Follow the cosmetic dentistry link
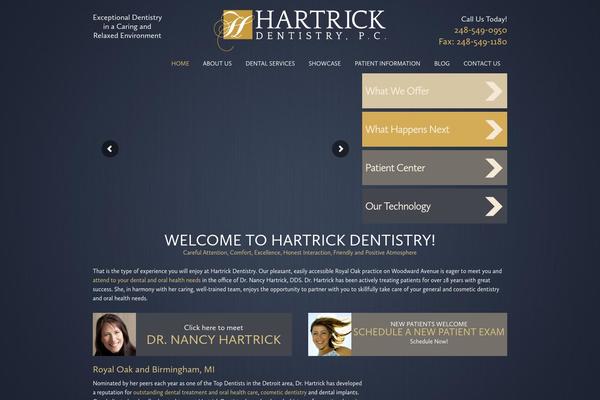Screen dimensions: 600x400 pos(284,392)
